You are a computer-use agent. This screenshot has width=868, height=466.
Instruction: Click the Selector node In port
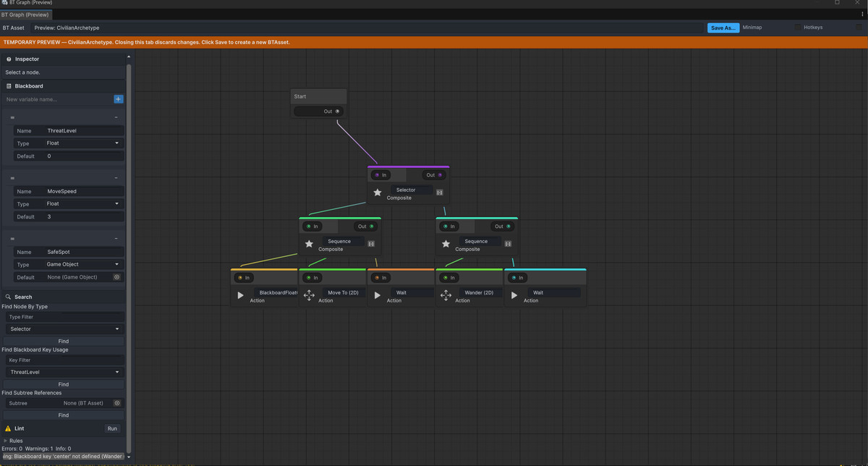(377, 175)
